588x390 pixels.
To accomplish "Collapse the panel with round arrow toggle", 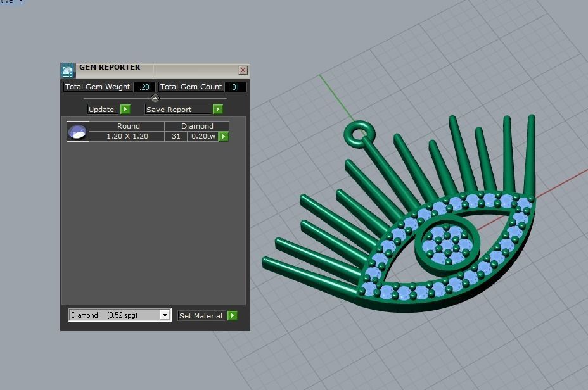I will [155, 98].
